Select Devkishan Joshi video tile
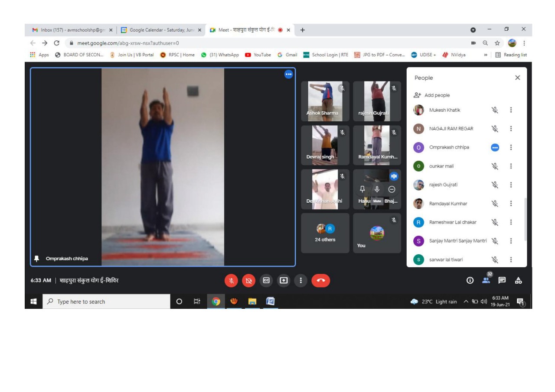The height and width of the screenshot is (392, 555). [x=325, y=189]
